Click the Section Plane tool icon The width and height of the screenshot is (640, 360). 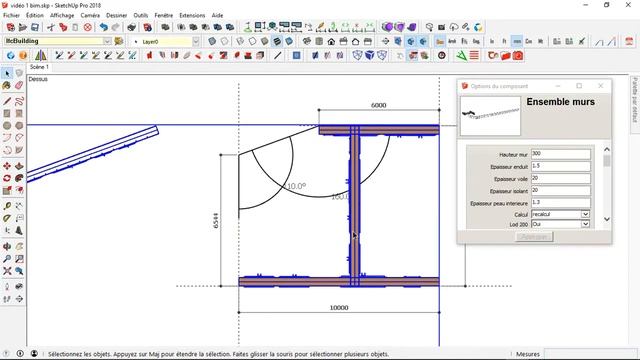[x=385, y=41]
